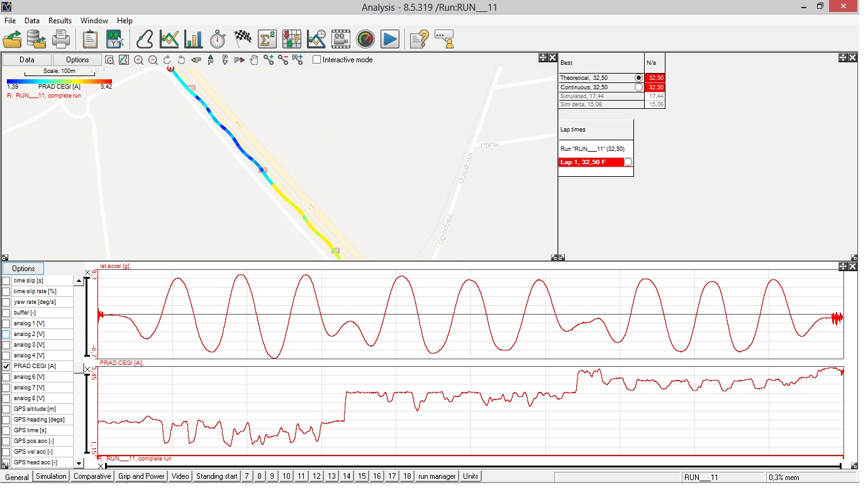Select the Lap 1 radio button
The image size is (868, 492).
pos(628,162)
